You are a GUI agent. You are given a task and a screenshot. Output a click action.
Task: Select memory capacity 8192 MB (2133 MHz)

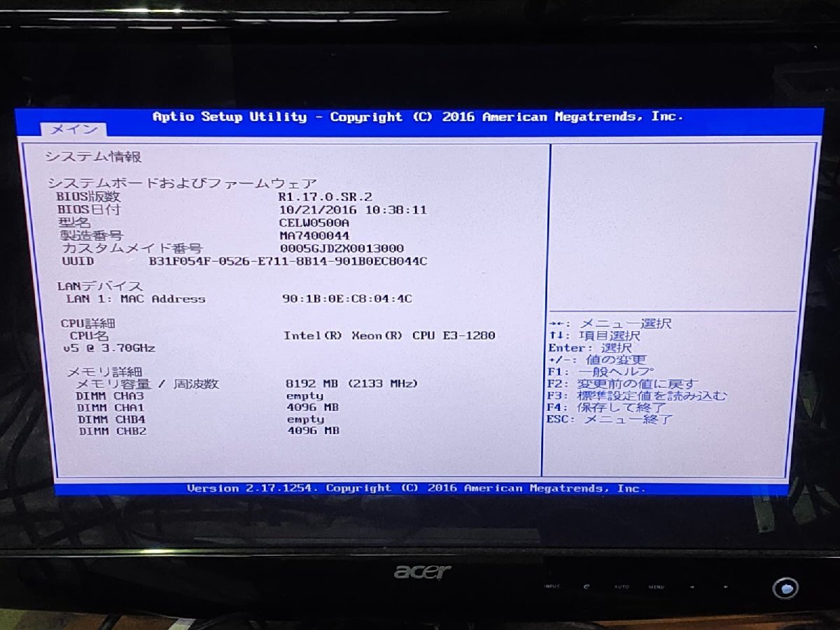point(352,384)
